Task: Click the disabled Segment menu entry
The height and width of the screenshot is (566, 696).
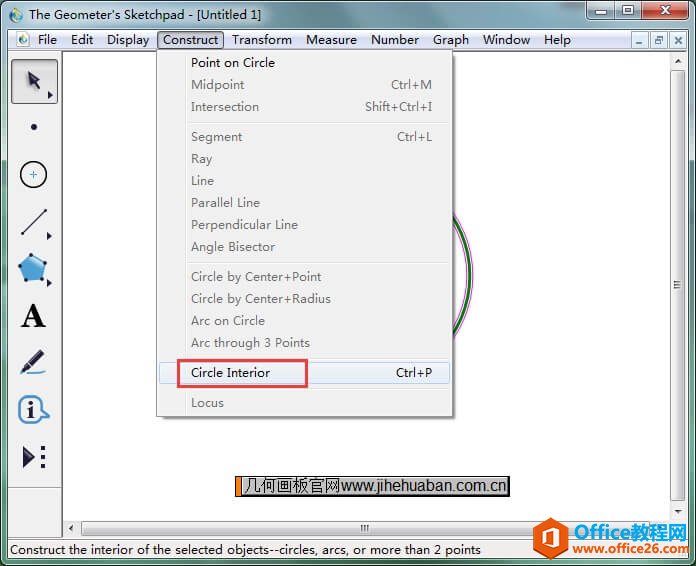Action: pos(304,137)
